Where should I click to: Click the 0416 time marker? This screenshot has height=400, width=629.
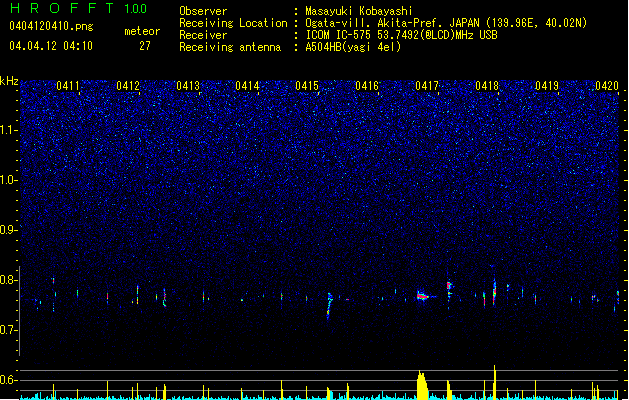tap(367, 86)
